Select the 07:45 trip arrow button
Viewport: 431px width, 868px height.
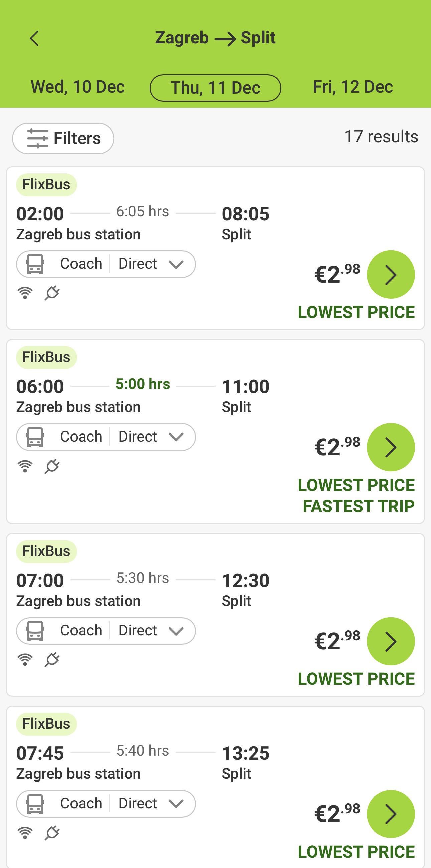pyautogui.click(x=390, y=814)
